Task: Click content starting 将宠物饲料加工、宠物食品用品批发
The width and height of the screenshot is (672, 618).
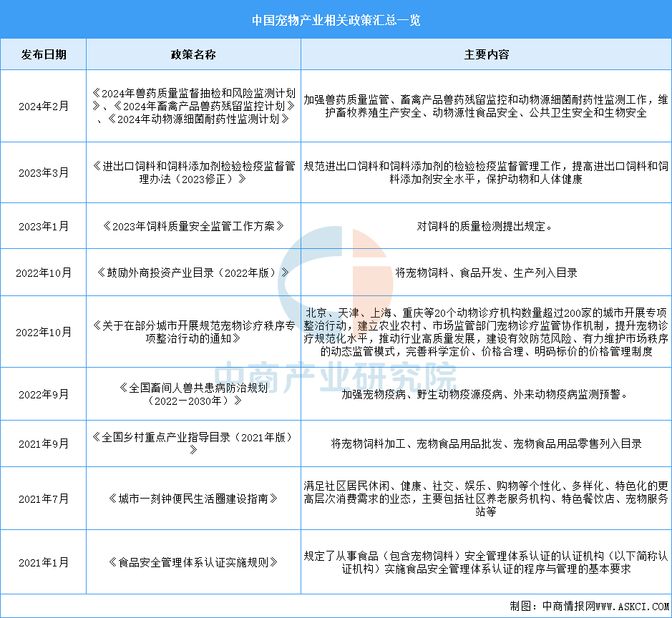Action: 486,443
